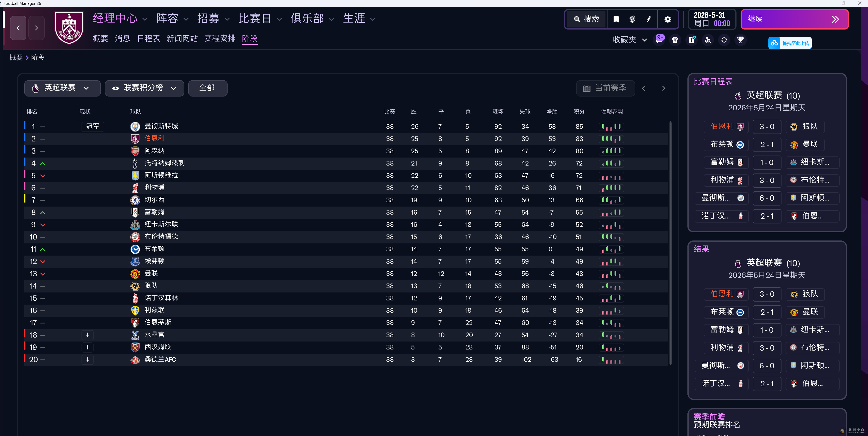
Task: Expand the 招募 menu chevron
Action: 227,19
